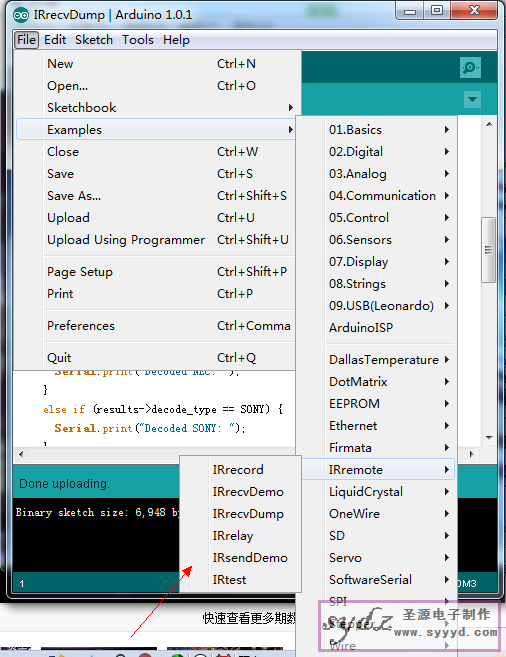Expand 06.Sensors examples
Image resolution: width=506 pixels, height=657 pixels.
click(377, 240)
